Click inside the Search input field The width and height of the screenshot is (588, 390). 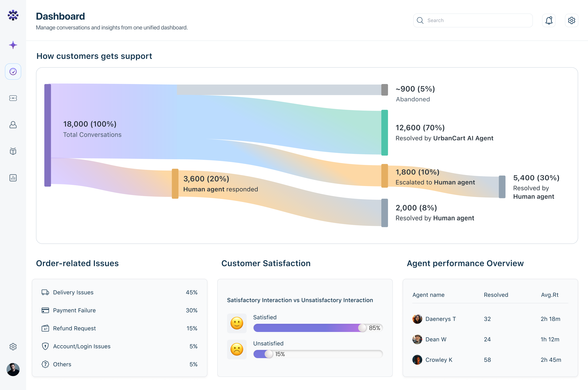coord(472,20)
